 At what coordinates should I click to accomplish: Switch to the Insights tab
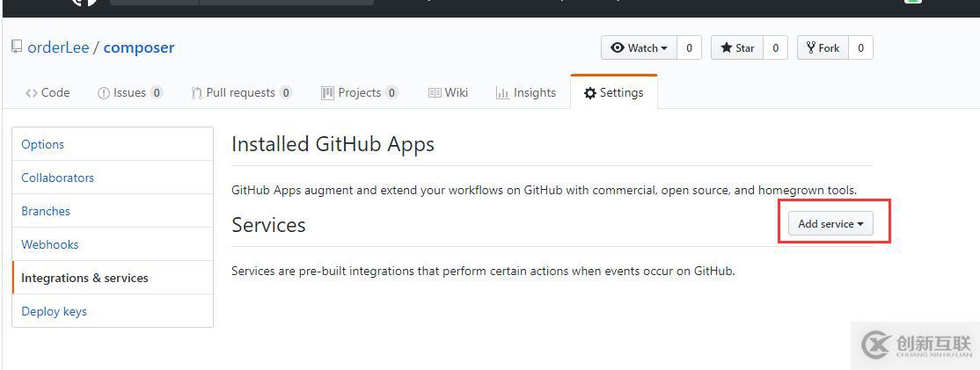click(x=525, y=92)
